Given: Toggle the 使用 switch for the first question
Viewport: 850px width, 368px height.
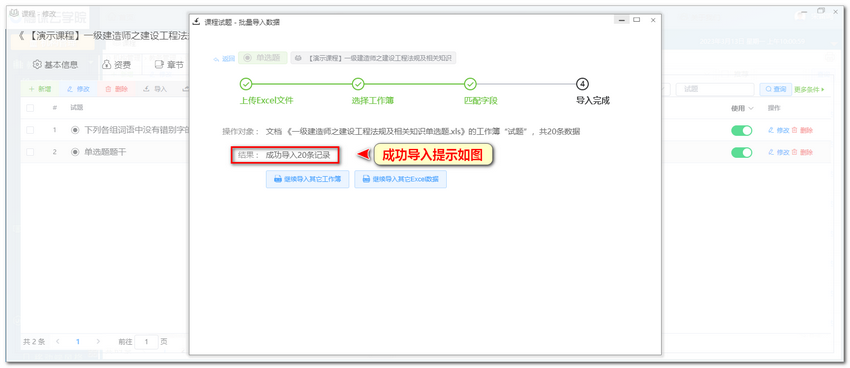Looking at the screenshot, I should click(742, 130).
